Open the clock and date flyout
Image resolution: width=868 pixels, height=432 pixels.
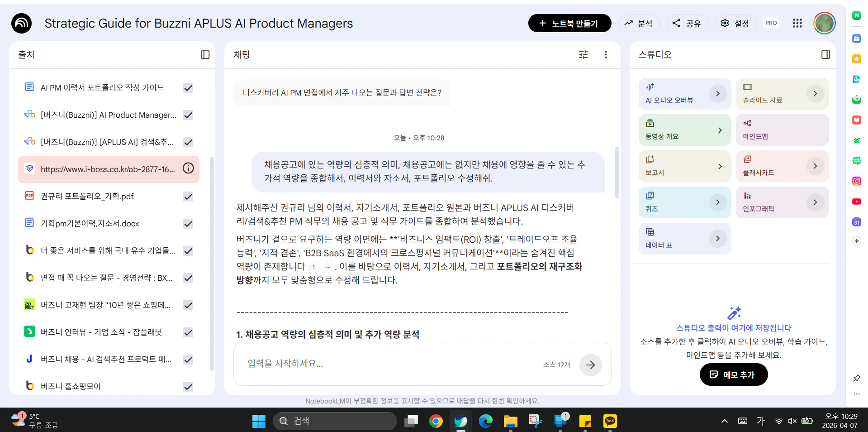tap(840, 421)
